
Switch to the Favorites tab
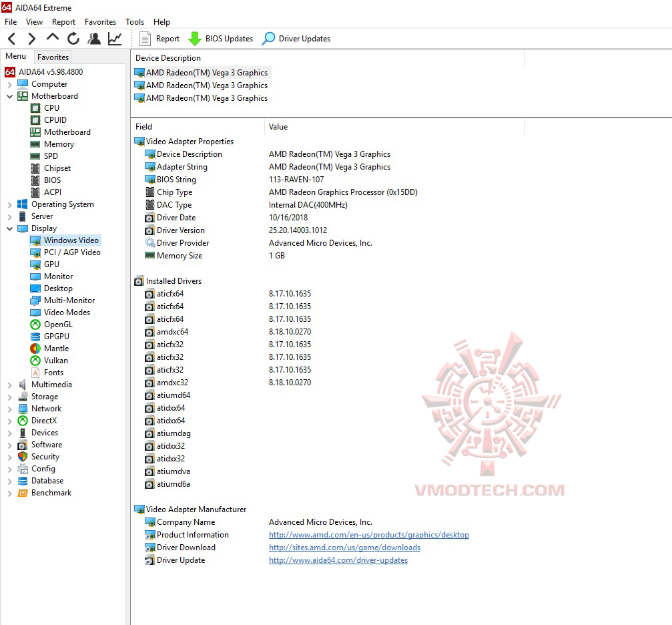pos(53,57)
